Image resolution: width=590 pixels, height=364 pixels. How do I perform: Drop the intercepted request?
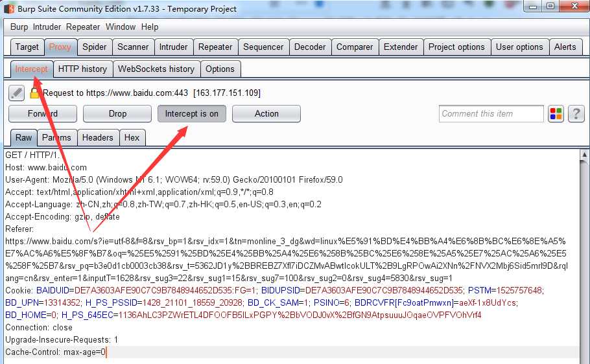pos(117,113)
